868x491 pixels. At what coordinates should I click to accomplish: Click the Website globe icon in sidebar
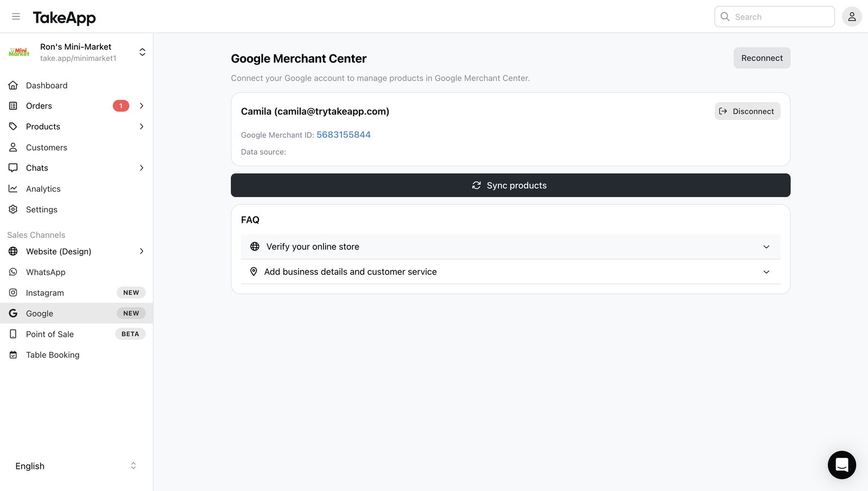(13, 251)
